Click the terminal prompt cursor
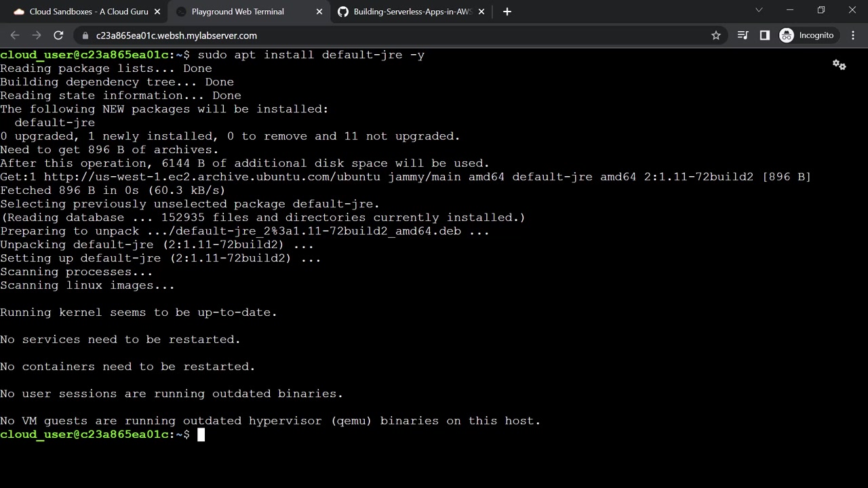868x488 pixels. [201, 434]
